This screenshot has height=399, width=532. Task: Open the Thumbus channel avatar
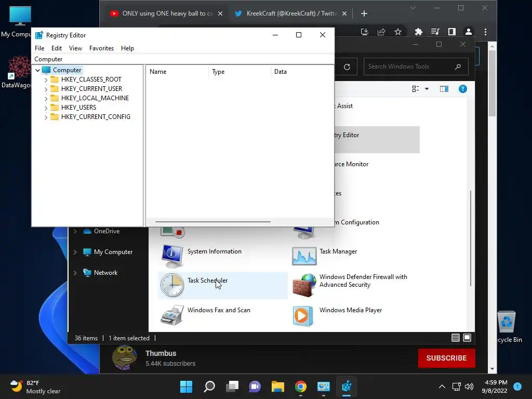(125, 357)
